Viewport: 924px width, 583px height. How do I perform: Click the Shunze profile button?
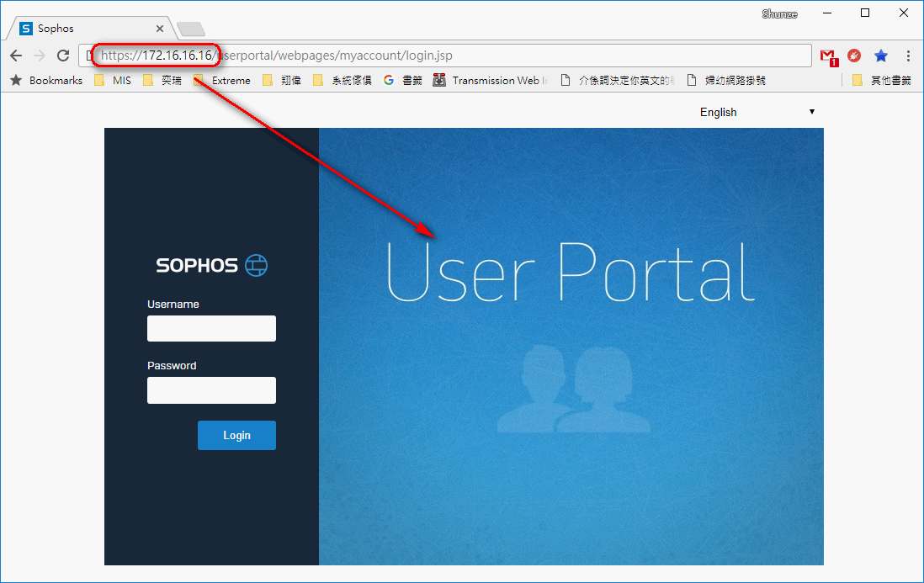(779, 14)
